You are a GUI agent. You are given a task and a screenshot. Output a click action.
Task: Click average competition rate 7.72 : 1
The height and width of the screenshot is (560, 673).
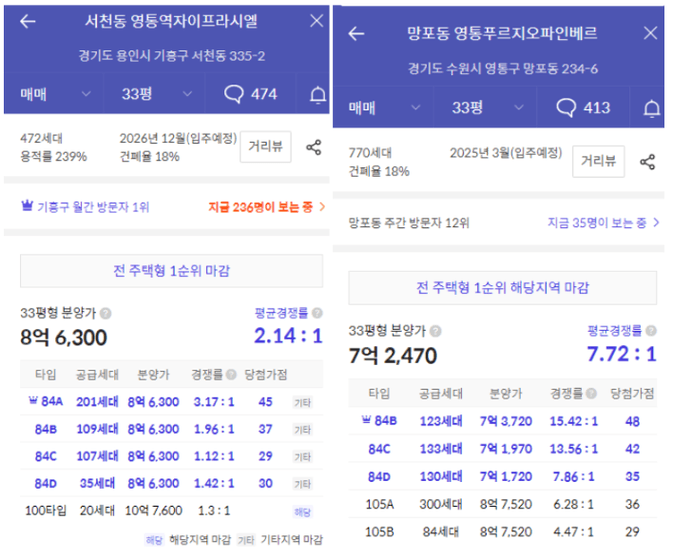[621, 354]
